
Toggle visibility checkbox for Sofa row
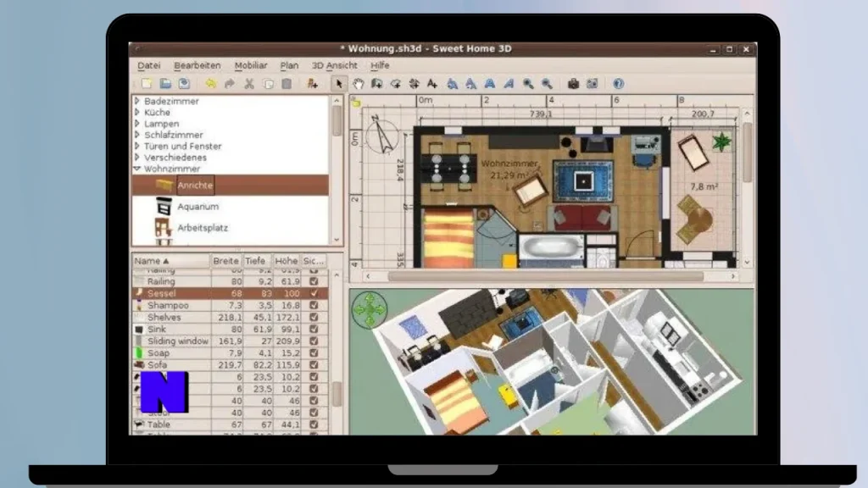[314, 365]
